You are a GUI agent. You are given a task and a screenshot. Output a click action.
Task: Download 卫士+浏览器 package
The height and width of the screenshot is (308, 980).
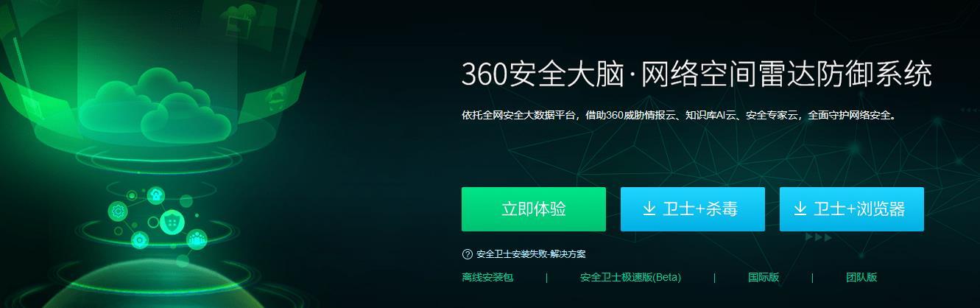(x=852, y=209)
